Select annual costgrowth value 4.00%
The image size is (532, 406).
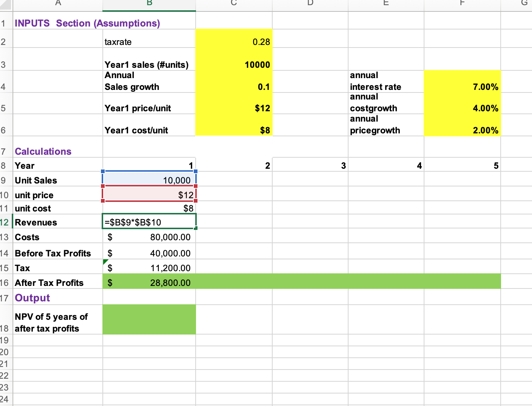pyautogui.click(x=462, y=104)
